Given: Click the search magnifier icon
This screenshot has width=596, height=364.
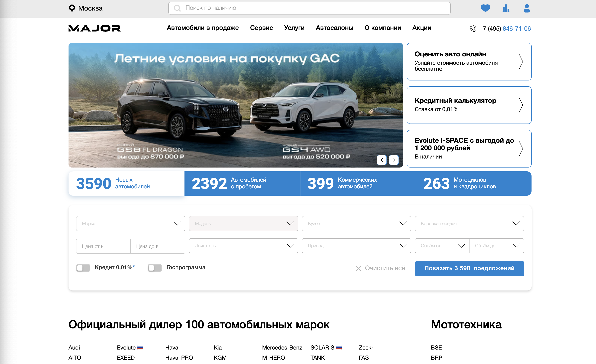Looking at the screenshot, I should coord(177,8).
